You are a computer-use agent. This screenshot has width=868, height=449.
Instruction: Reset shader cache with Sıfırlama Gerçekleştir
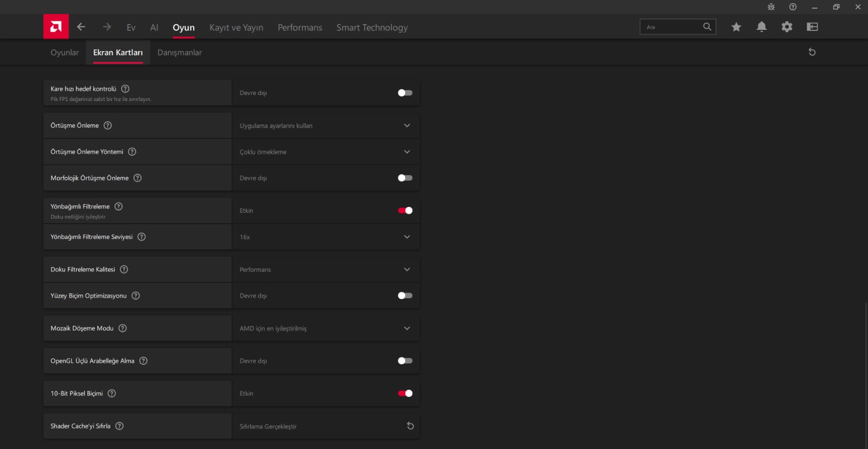[410, 426]
